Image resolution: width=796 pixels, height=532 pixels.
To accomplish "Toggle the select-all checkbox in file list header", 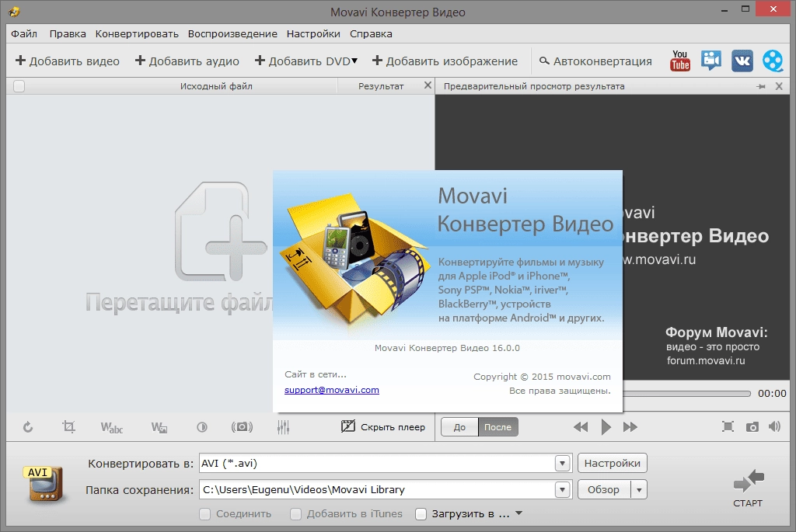I will (x=19, y=86).
